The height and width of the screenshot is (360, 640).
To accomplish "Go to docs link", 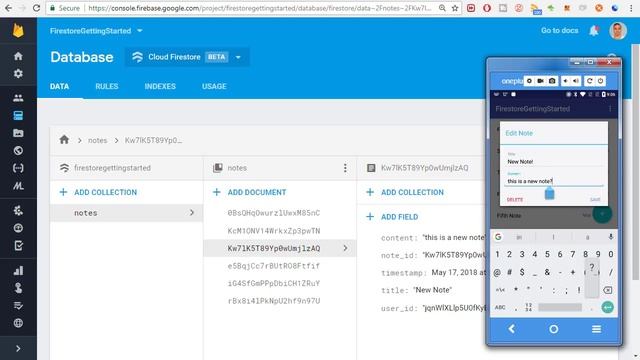I will (559, 31).
